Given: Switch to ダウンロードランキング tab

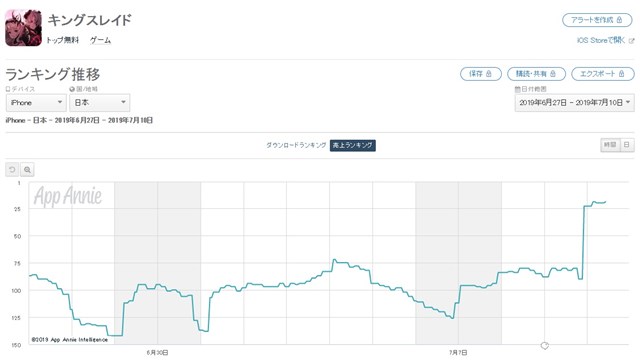Looking at the screenshot, I should [296, 145].
